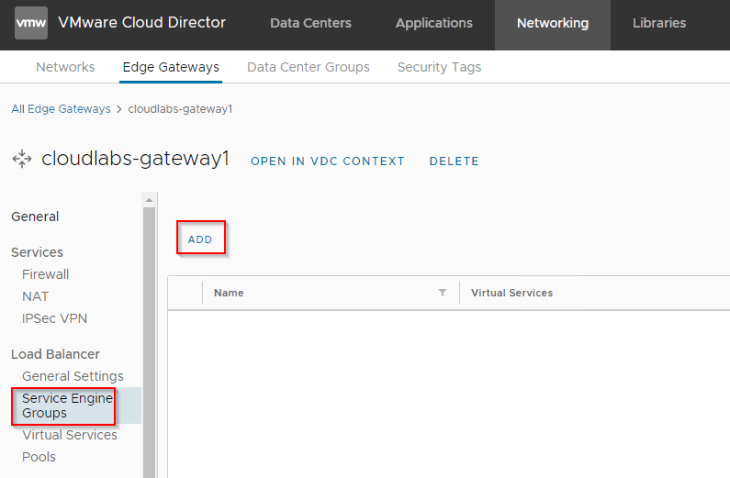Open the Libraries menu
The image size is (730, 478).
point(659,23)
